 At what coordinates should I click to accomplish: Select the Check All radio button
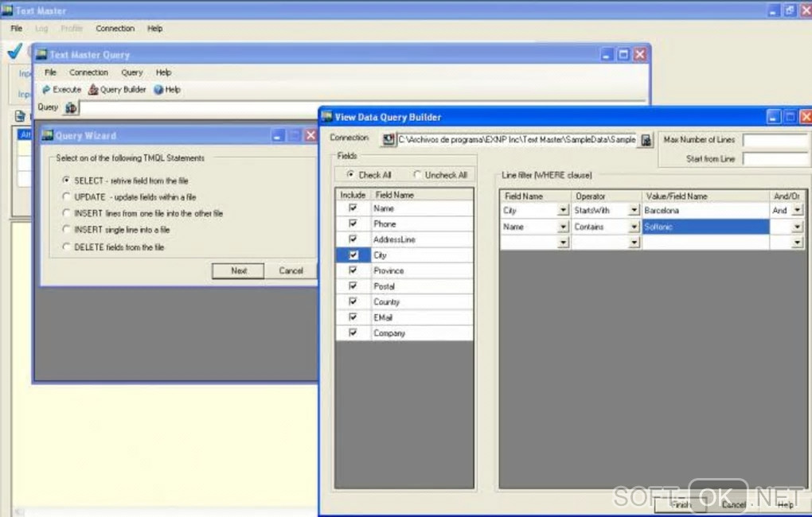(x=350, y=175)
